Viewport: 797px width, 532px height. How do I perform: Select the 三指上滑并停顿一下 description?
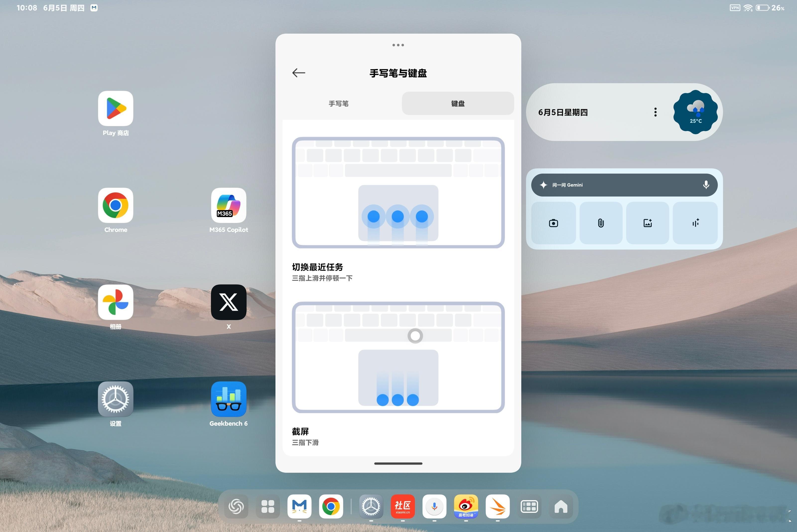[322, 278]
